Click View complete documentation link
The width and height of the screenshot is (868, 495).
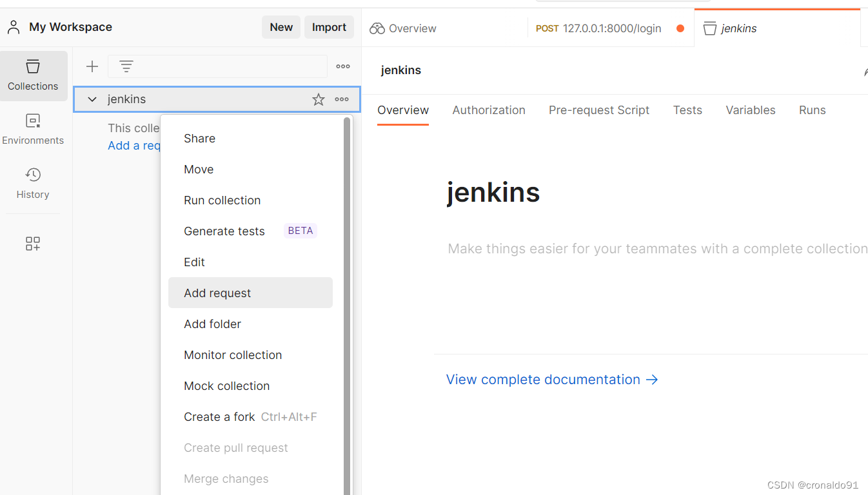552,380
